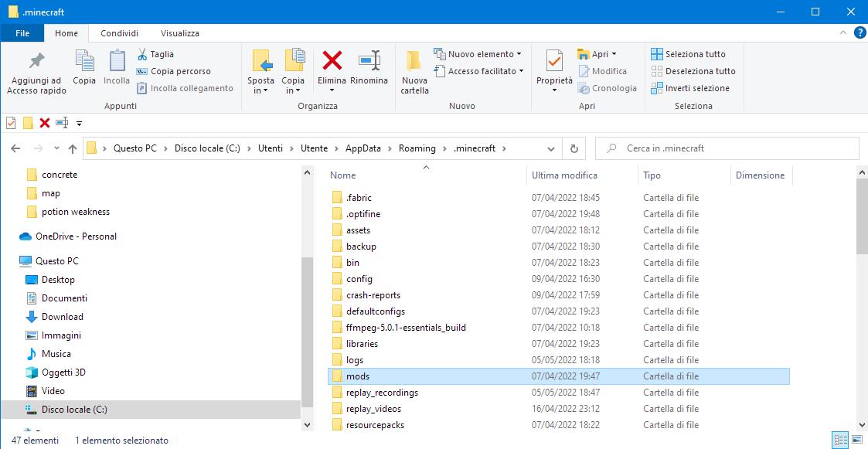Click quick toolbar Properties checkmark icon

[11, 123]
